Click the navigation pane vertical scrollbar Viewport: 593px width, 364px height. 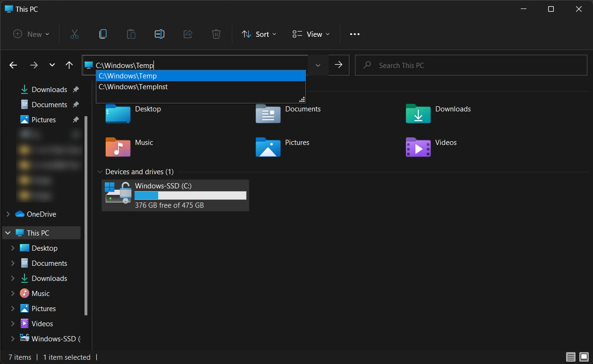[x=85, y=216]
